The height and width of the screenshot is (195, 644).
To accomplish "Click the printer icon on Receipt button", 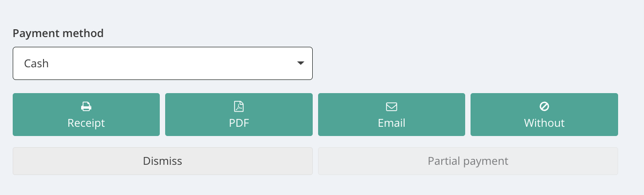I will click(x=86, y=106).
